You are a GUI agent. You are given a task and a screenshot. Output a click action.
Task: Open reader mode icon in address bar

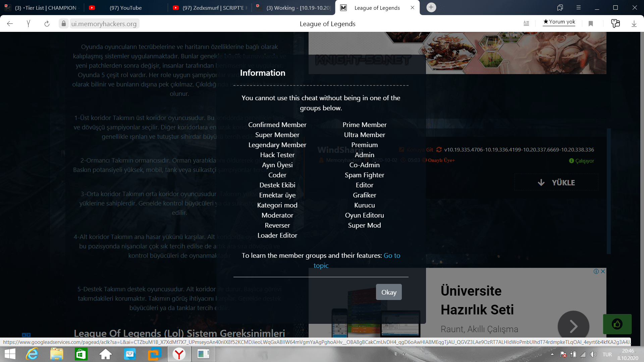pyautogui.click(x=526, y=23)
